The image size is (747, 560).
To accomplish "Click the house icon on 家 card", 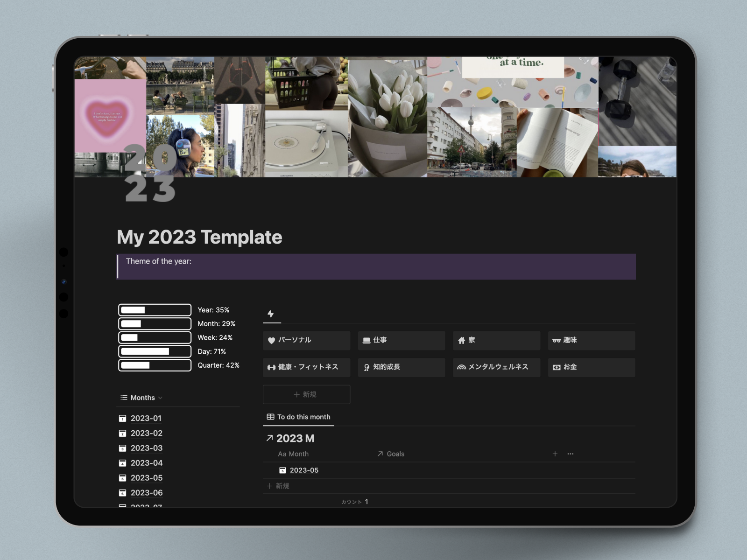I will tap(461, 341).
